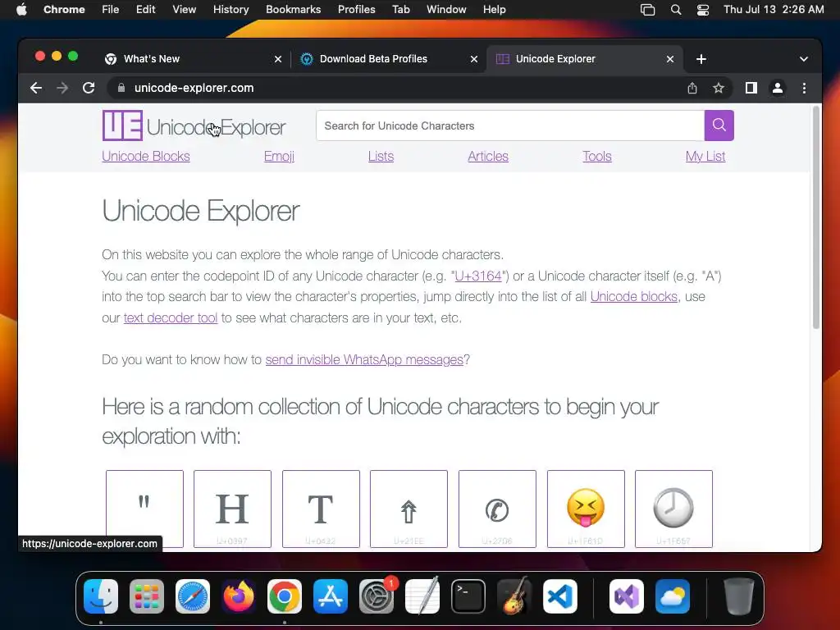Click the Chrome icon in the Dock
Screen dimensions: 840x630
click(285, 596)
